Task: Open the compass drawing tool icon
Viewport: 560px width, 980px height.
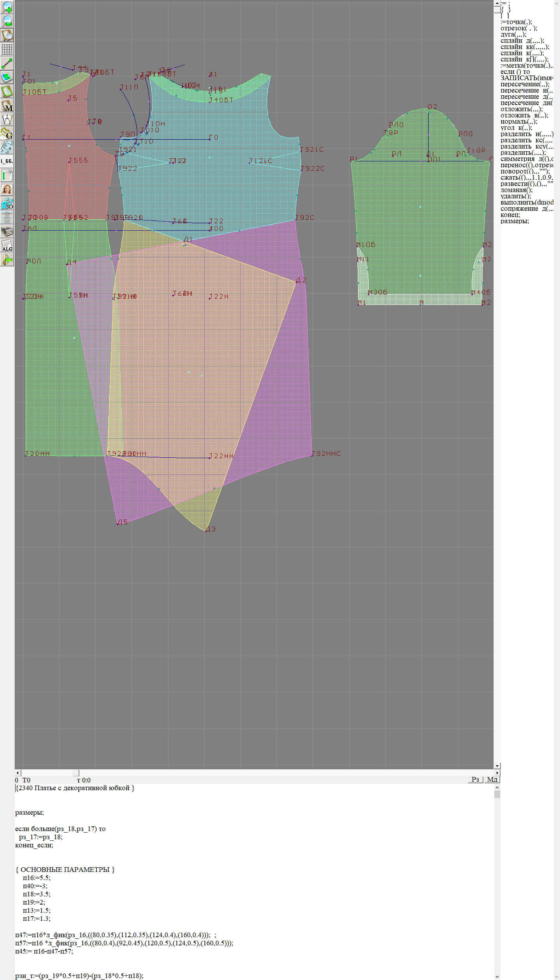Action: [x=7, y=119]
